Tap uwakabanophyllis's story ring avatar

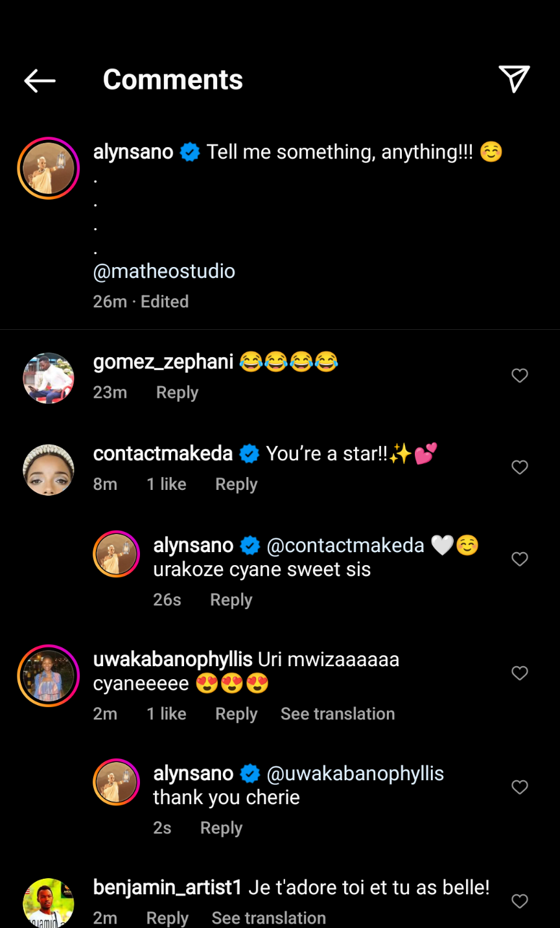click(x=49, y=676)
